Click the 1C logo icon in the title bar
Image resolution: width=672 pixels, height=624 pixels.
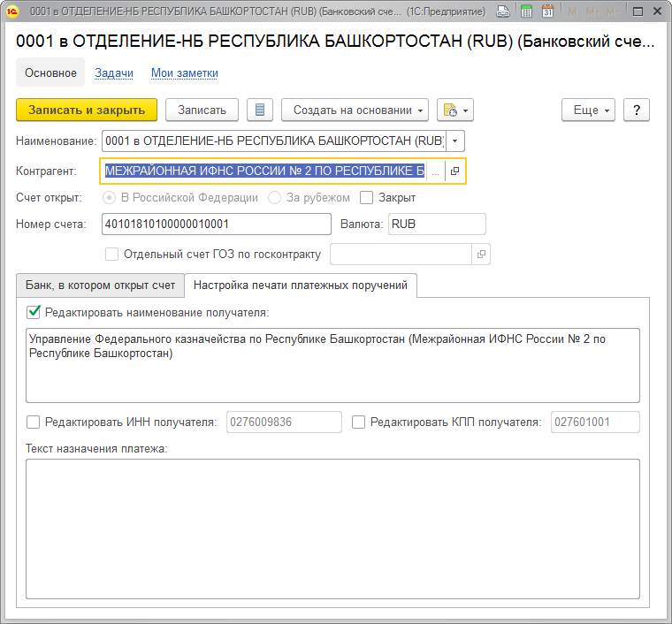[x=13, y=11]
